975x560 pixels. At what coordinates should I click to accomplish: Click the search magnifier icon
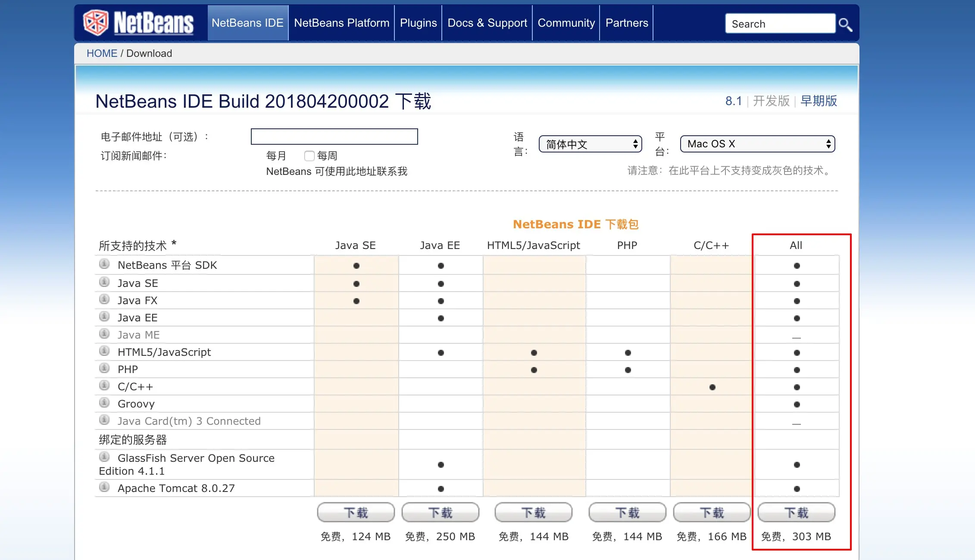coord(845,25)
